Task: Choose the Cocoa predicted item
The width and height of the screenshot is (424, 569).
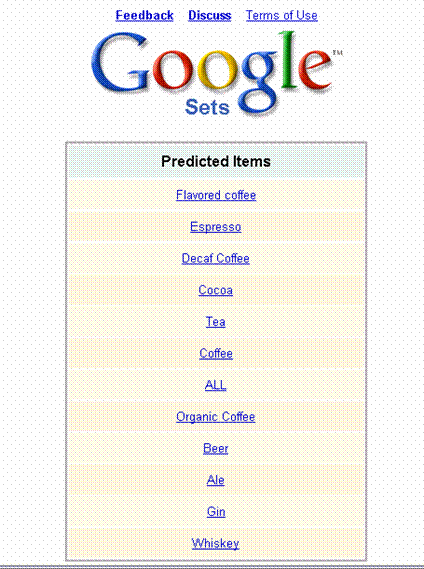Action: tap(216, 290)
